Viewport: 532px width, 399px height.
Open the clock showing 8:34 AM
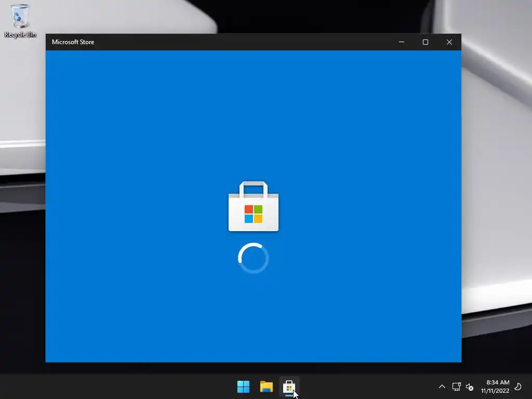tap(495, 387)
